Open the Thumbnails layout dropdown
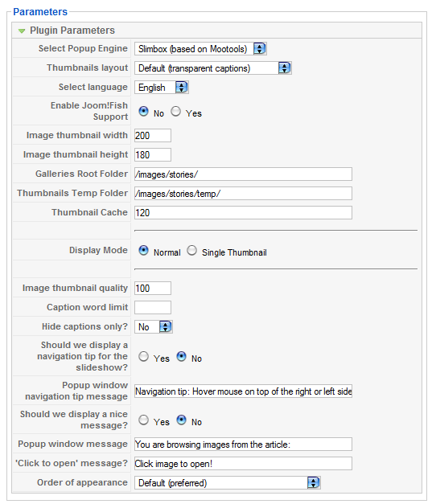Screen dimensions: 432x504 click(x=213, y=68)
